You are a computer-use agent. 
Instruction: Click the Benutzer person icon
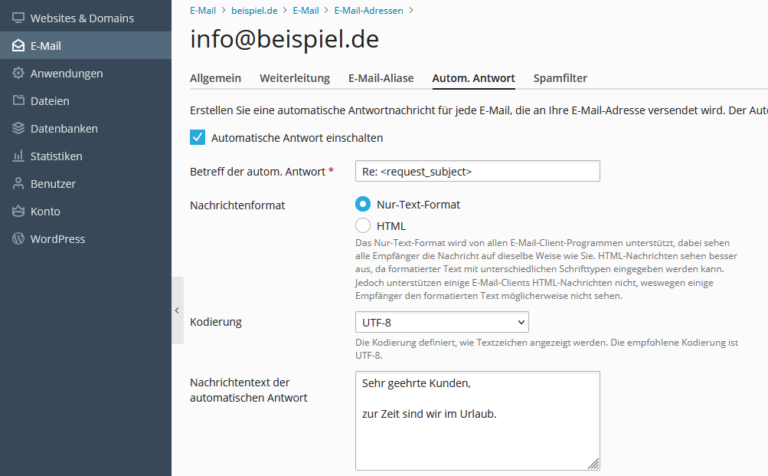pyautogui.click(x=19, y=184)
